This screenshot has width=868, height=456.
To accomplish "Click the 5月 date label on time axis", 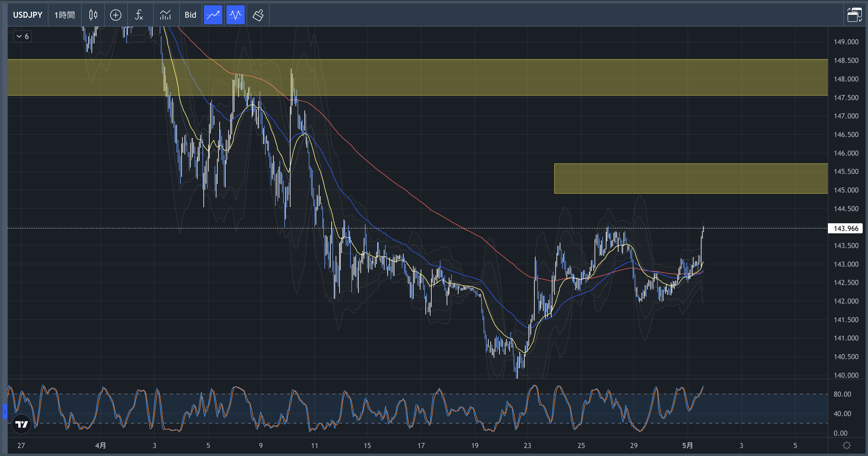I will (x=687, y=446).
